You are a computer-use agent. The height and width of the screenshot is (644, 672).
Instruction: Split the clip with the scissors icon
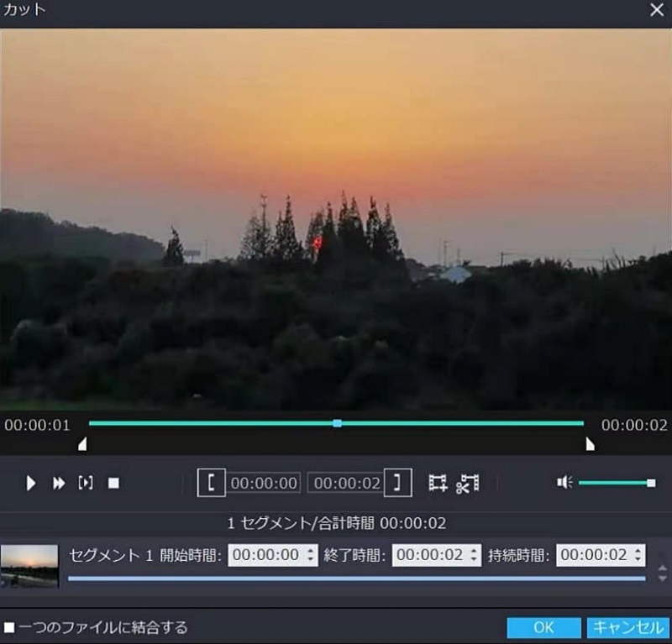click(x=467, y=483)
